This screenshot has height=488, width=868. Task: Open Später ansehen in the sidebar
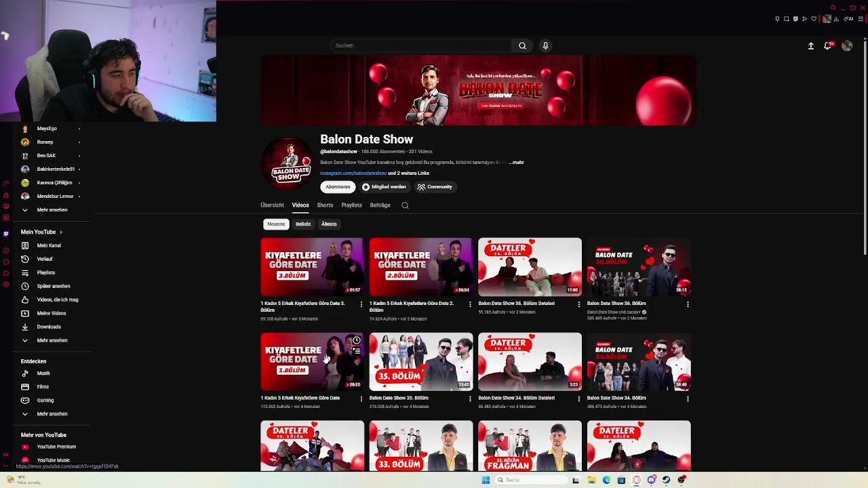[x=50, y=286]
